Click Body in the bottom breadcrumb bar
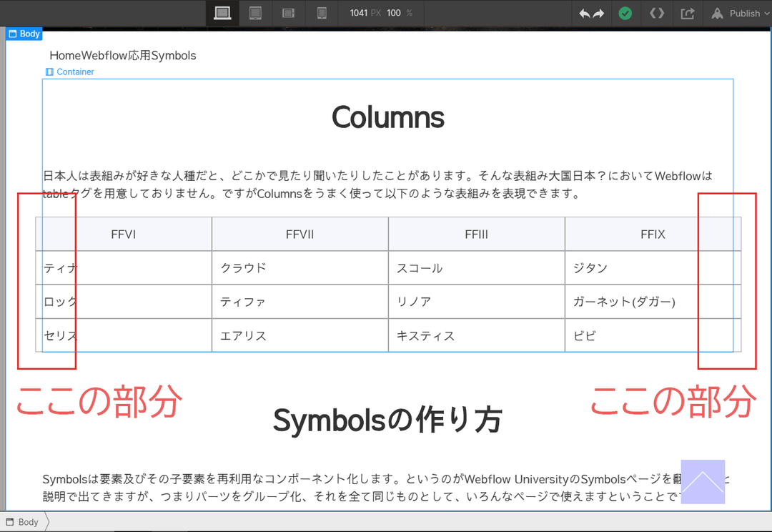This screenshot has height=532, width=772. coord(24,522)
